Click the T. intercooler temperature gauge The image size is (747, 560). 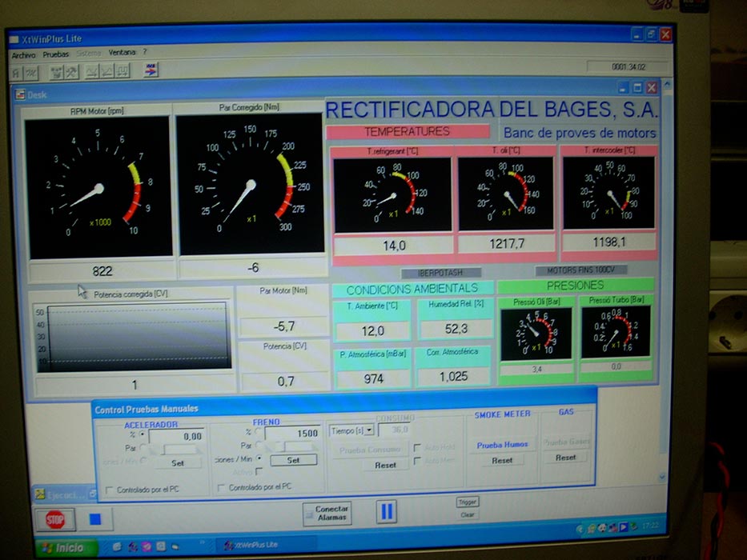[x=608, y=192]
